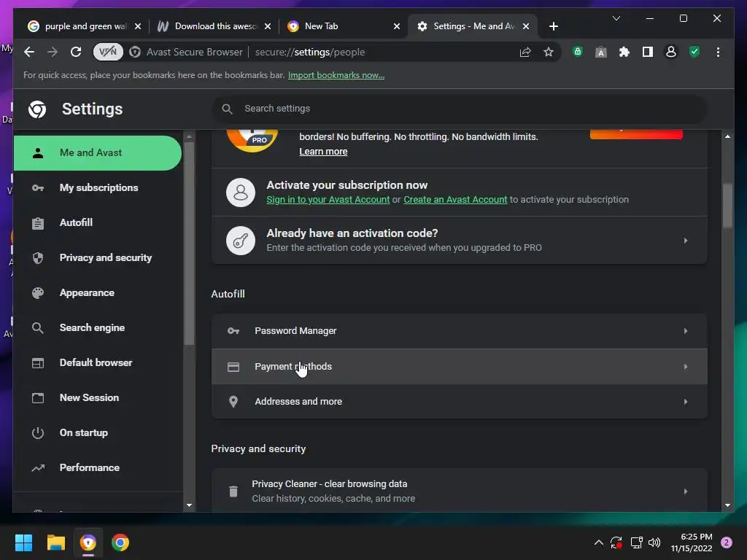Click the Avast logo next to Settings
This screenshot has width=747, height=560.
(x=37, y=109)
